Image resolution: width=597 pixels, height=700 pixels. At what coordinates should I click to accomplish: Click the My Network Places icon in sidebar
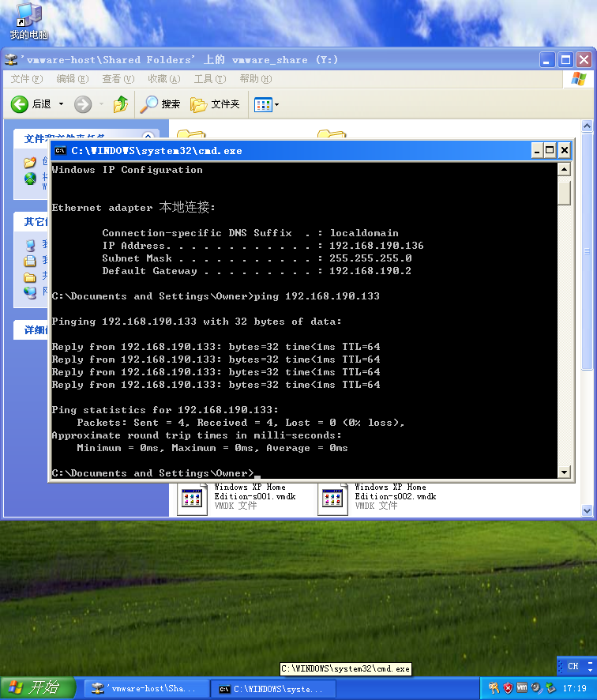click(30, 292)
